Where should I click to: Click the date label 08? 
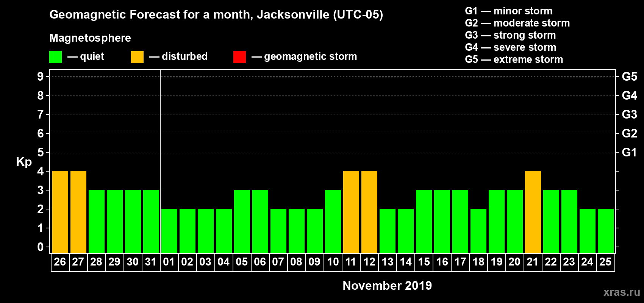(296, 262)
